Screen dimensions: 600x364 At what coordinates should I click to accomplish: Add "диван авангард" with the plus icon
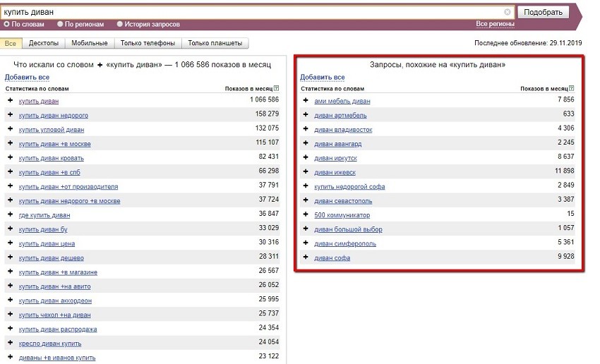click(306, 143)
